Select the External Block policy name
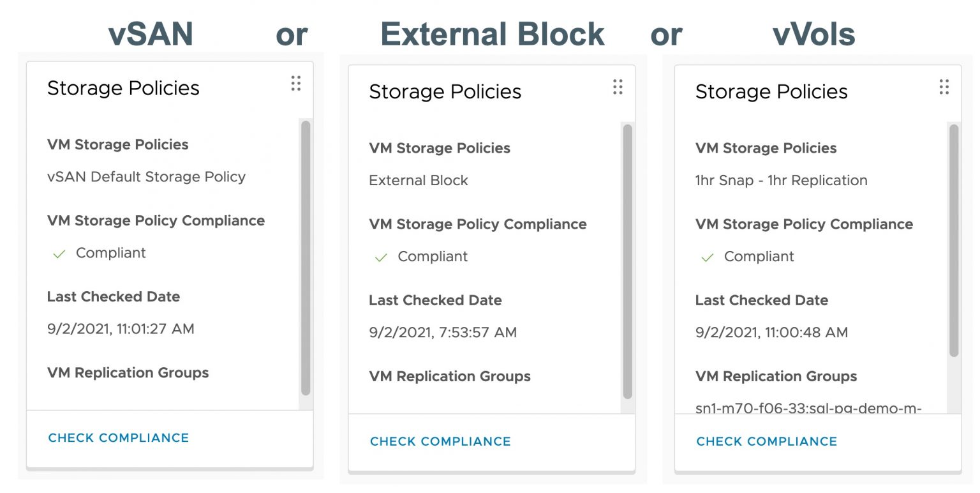 point(419,181)
